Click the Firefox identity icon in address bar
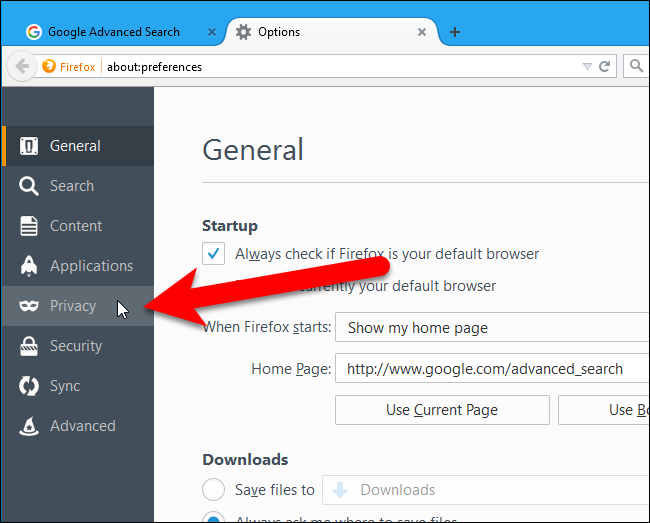This screenshot has width=650, height=523. pos(49,66)
